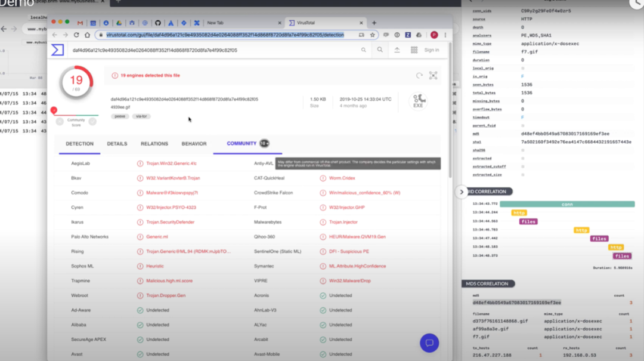Click Symantec result ML.Attribute.HighConfidence

point(357,266)
